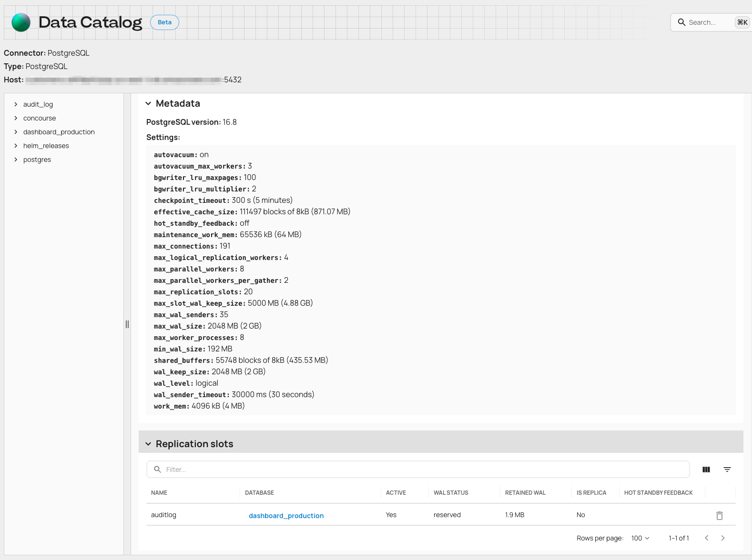Open the Search field

(x=711, y=22)
